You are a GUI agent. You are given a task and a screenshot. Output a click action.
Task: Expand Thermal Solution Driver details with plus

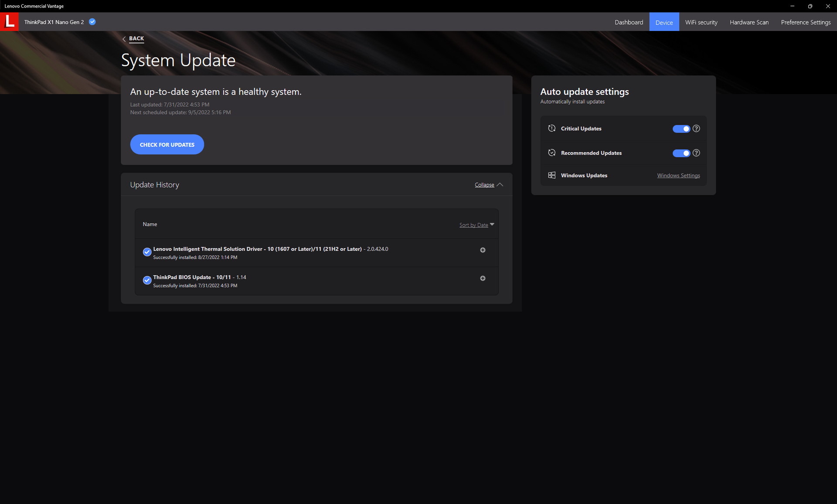[x=483, y=250]
